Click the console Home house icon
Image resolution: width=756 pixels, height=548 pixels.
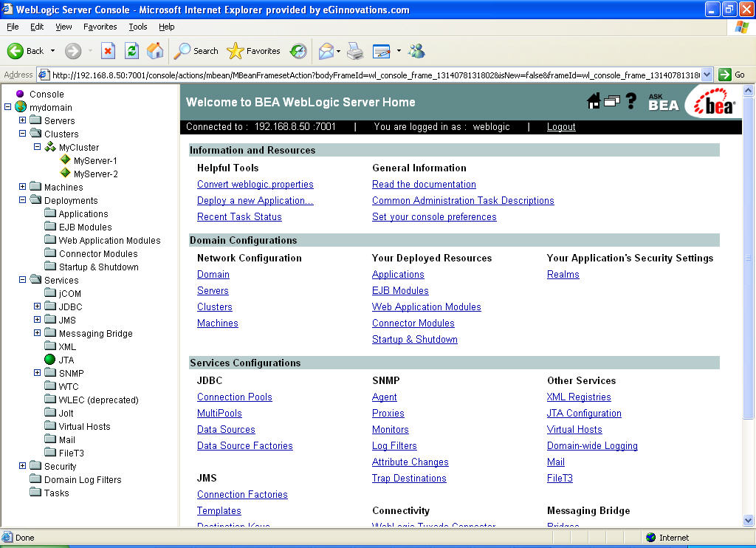coord(594,101)
